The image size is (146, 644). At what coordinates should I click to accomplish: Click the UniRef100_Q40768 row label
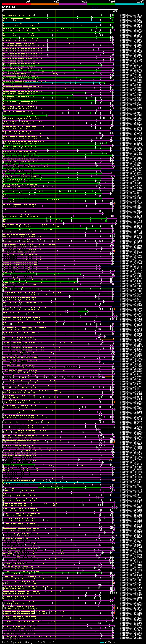point(131,120)
